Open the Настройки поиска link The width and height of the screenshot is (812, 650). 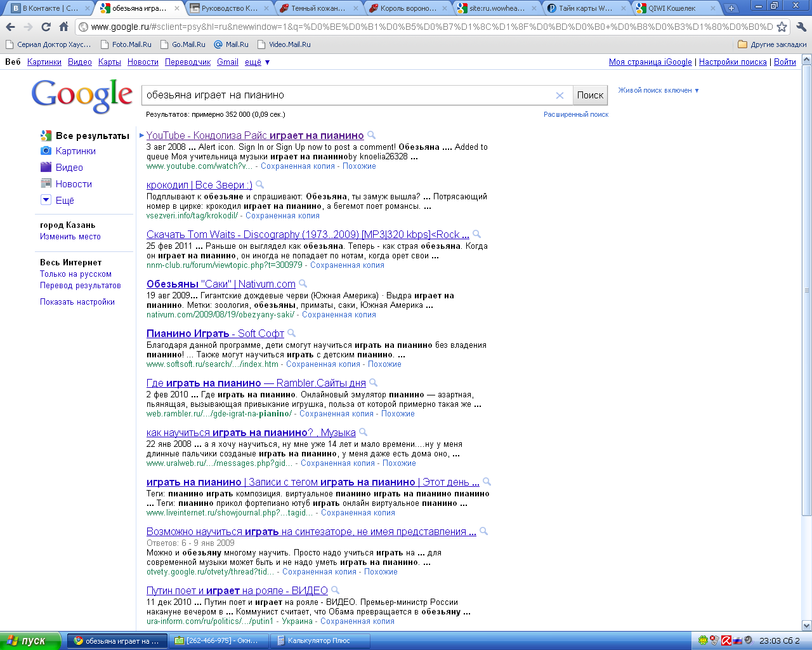733,62
